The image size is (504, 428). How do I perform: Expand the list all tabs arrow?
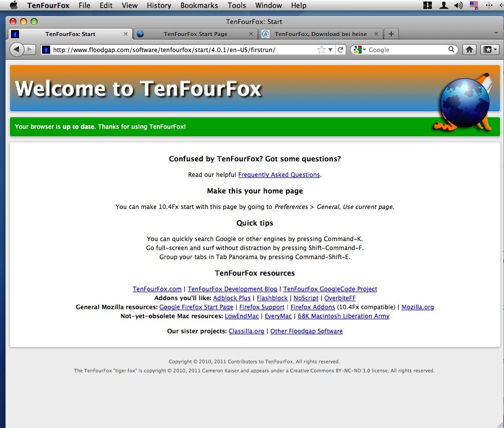[496, 33]
